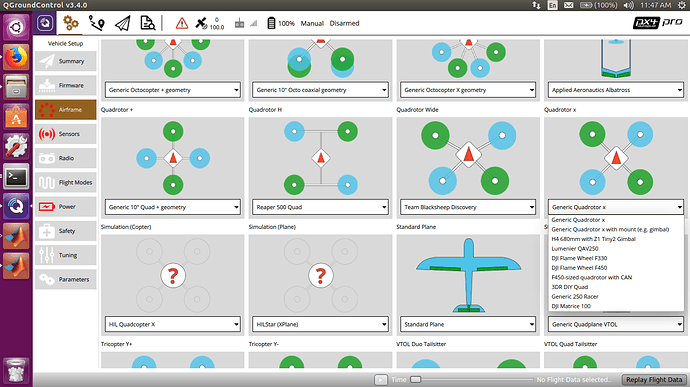Screen dimensions: 690x387
Task: Open the Sensors setup tab
Action: [x=66, y=134]
